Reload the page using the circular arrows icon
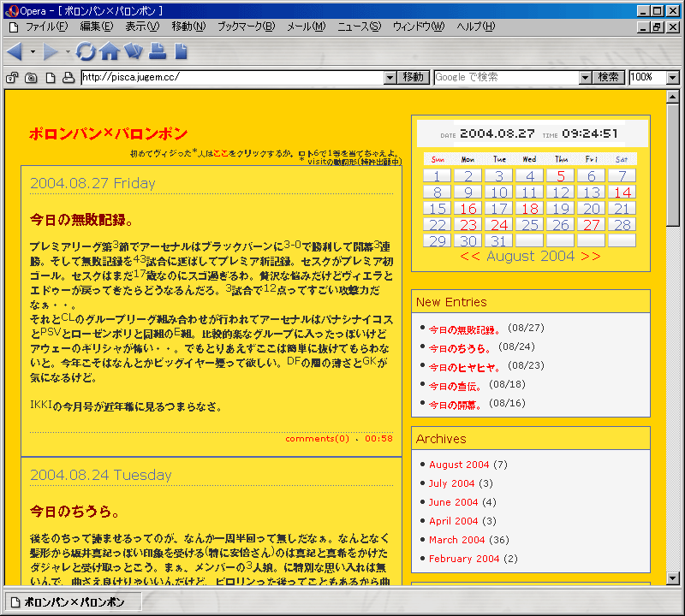 pos(86,51)
